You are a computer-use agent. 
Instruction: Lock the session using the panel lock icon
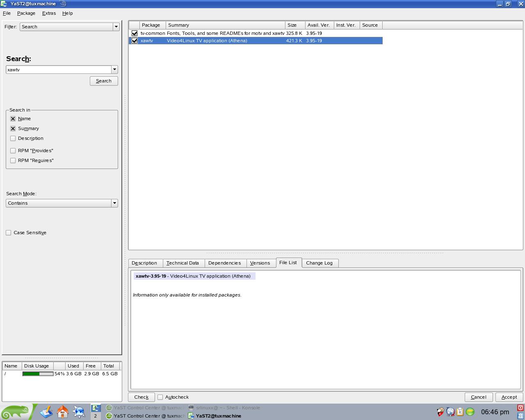tap(520, 415)
